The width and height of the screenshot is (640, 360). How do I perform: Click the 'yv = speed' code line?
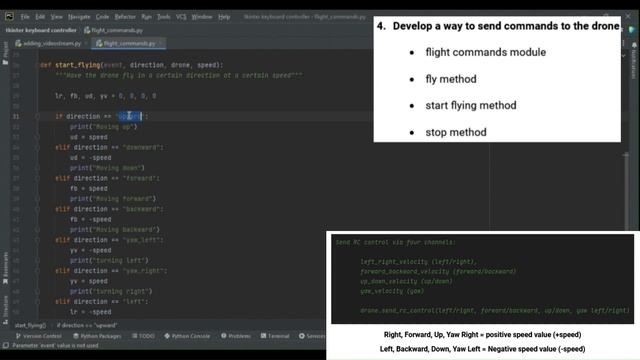89,281
